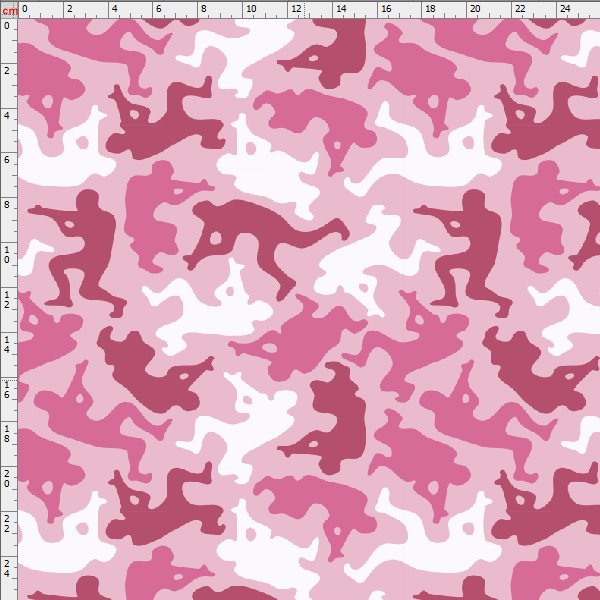Screen dimensions: 600x600
Task: Click the red "cm" ruler unit corner box
Action: pyautogui.click(x=9, y=10)
